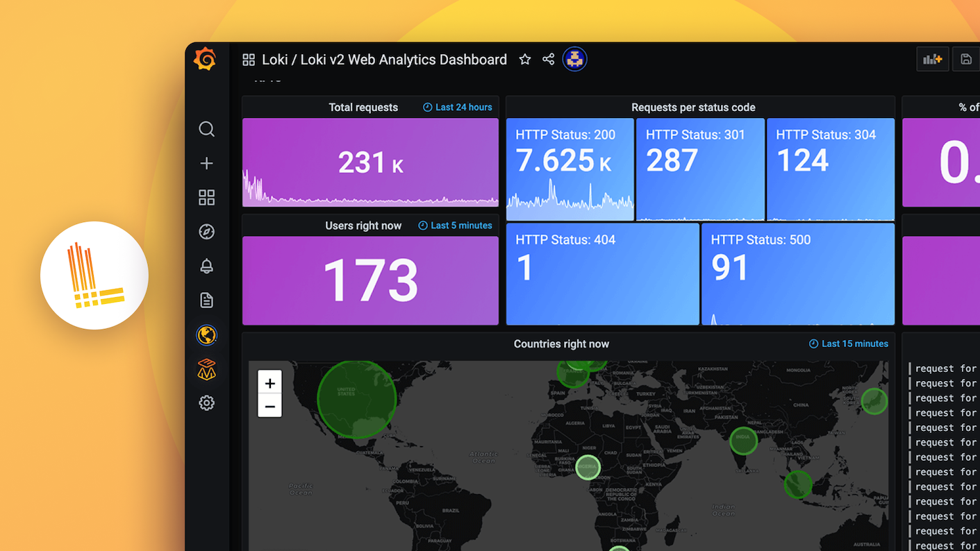Open Explore using the compass icon
Screen dimensions: 980x551
(206, 232)
